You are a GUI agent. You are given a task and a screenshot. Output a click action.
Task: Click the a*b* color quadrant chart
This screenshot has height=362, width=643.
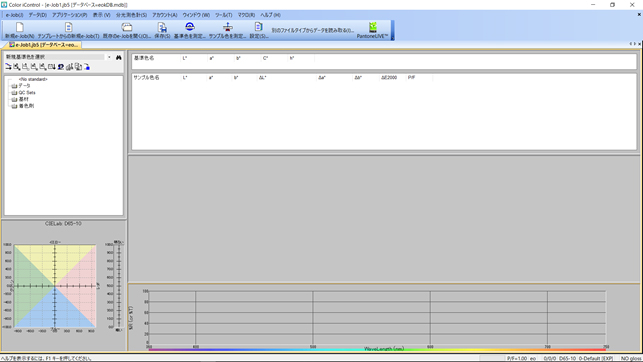55,286
